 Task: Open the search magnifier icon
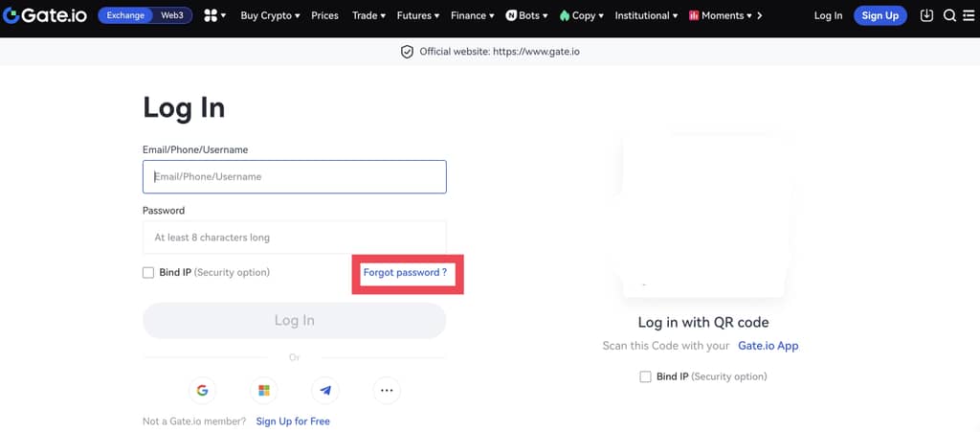949,15
